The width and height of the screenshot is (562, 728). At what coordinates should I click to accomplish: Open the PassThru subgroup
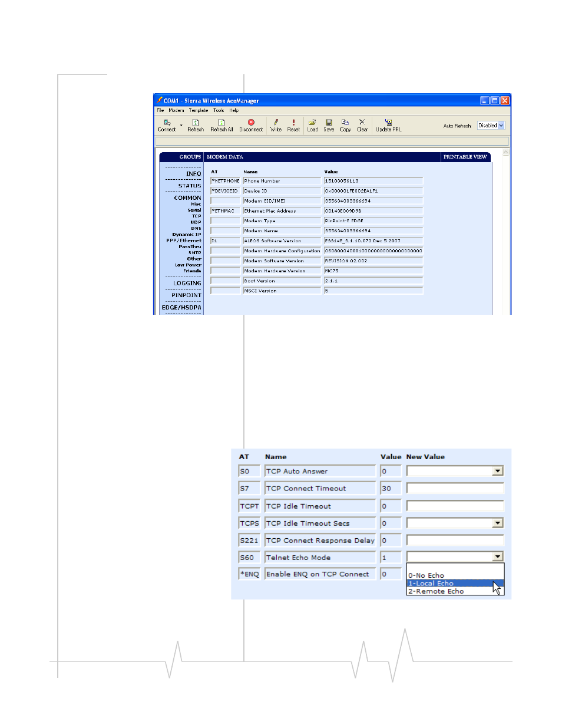click(x=190, y=246)
